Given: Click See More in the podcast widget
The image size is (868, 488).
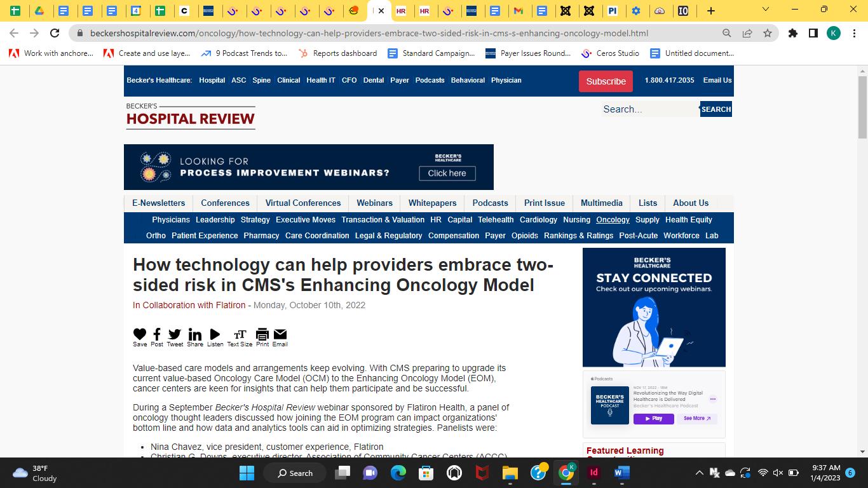Looking at the screenshot, I should [697, 419].
